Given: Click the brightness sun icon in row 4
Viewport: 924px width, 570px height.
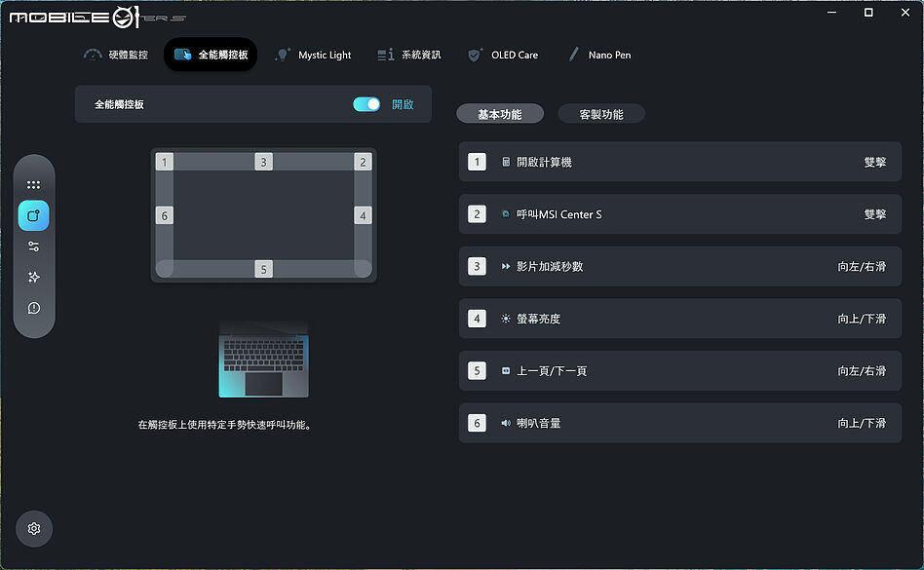Looking at the screenshot, I should tap(506, 319).
